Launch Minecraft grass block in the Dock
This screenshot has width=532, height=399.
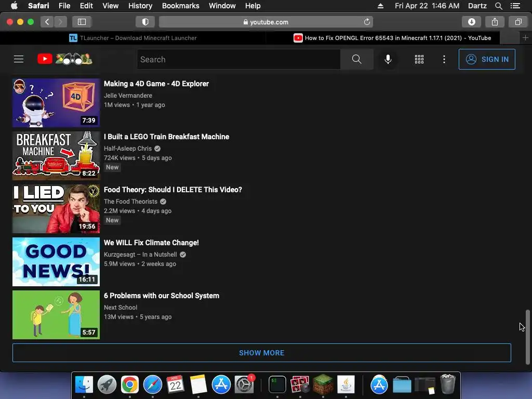click(323, 384)
